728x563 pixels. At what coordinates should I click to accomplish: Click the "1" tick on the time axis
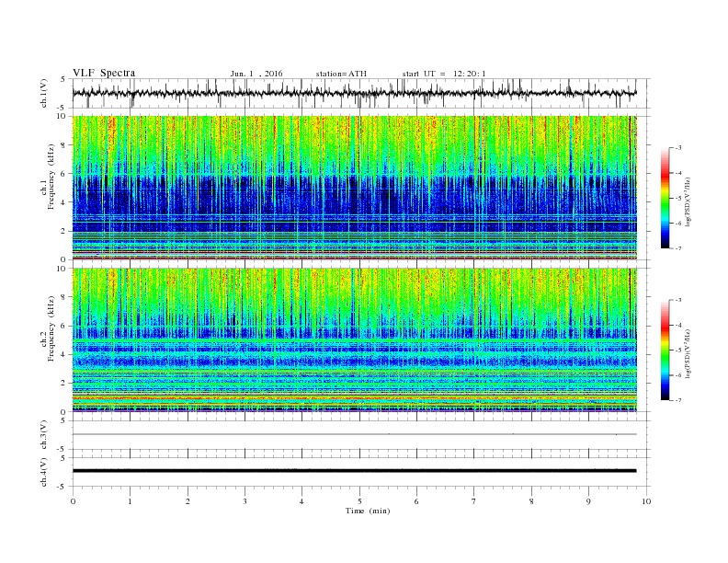tap(130, 501)
